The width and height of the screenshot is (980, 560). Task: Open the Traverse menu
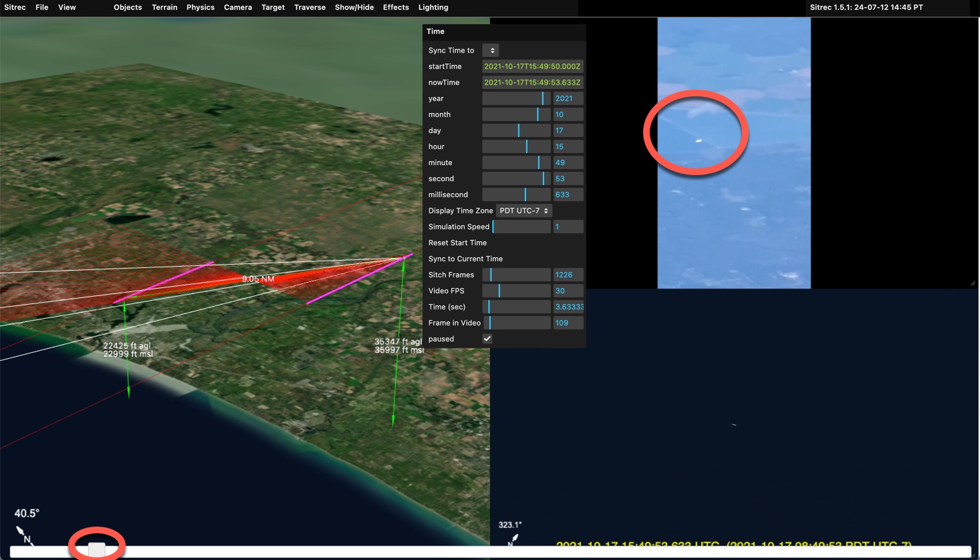point(310,7)
